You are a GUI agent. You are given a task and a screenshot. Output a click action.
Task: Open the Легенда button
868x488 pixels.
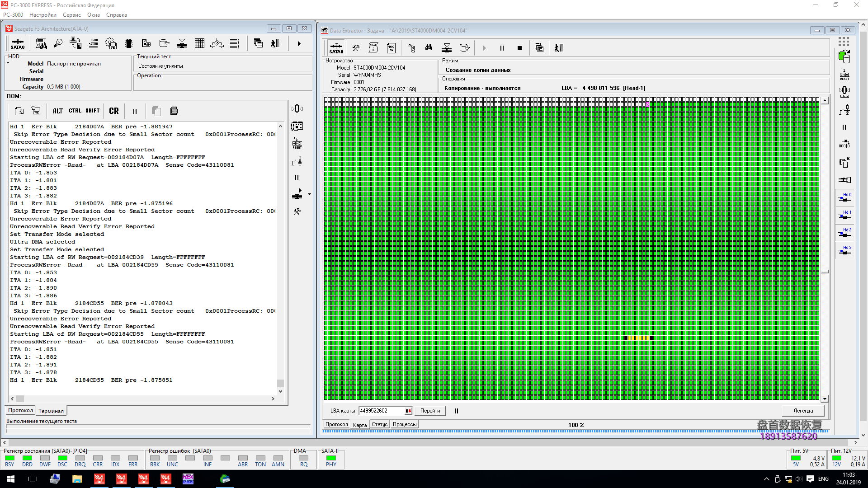click(x=803, y=411)
